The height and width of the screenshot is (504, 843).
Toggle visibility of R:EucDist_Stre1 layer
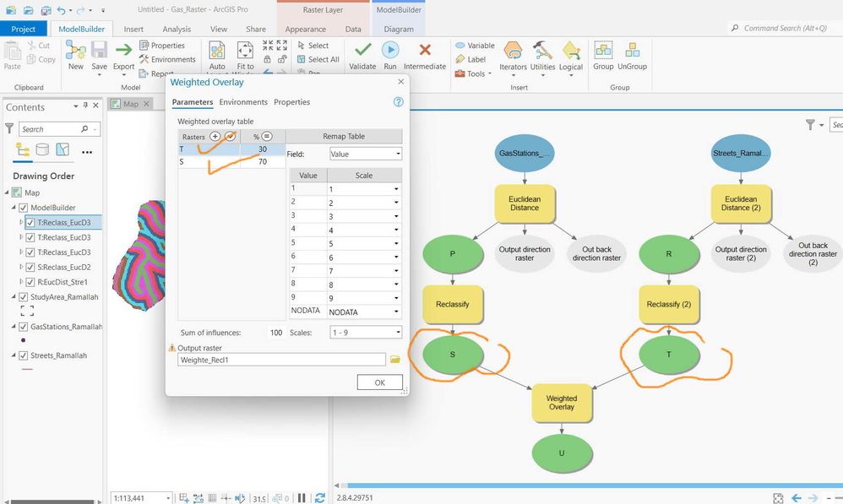(30, 282)
